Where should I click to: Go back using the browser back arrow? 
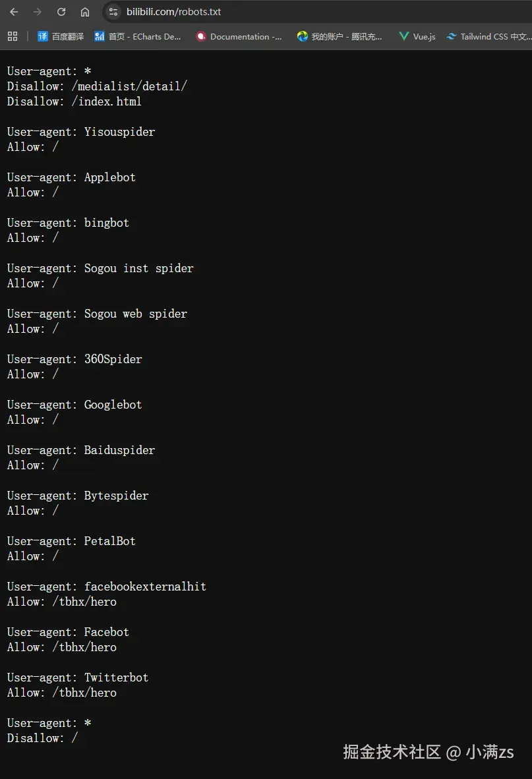[x=14, y=12]
